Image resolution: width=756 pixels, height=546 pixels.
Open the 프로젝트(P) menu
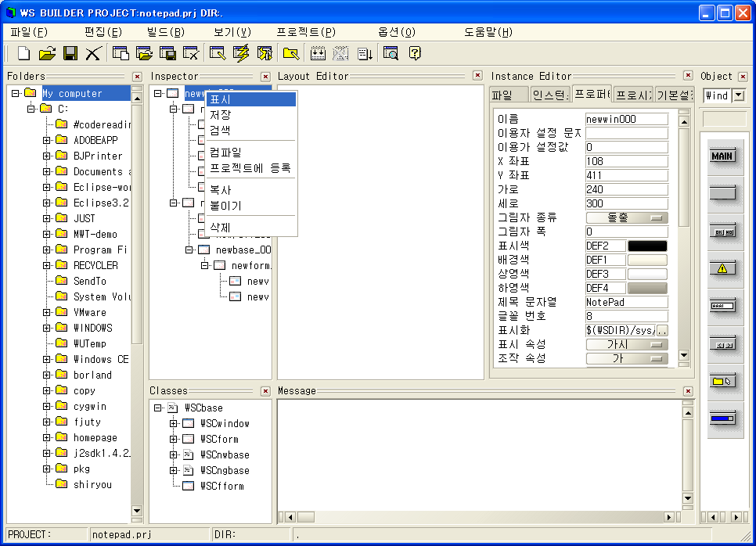(306, 32)
